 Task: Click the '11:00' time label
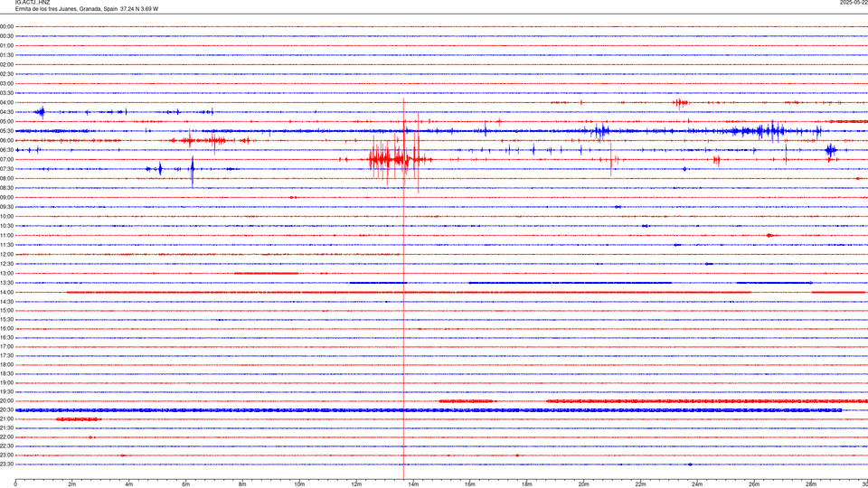click(x=6, y=235)
